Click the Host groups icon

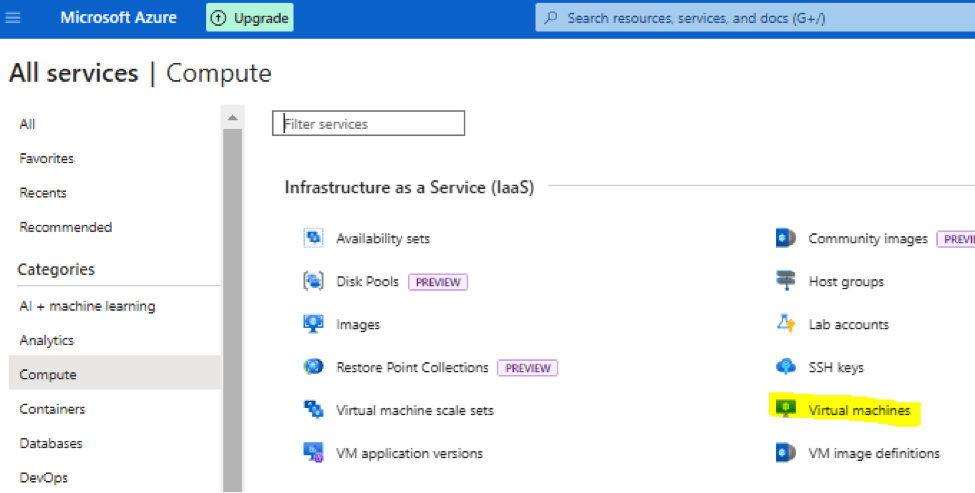(x=786, y=281)
